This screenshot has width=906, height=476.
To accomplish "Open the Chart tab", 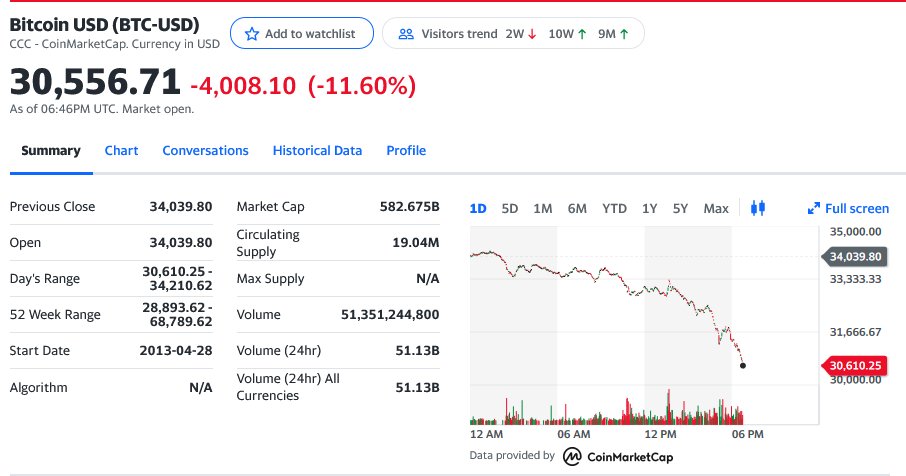I will pos(121,151).
